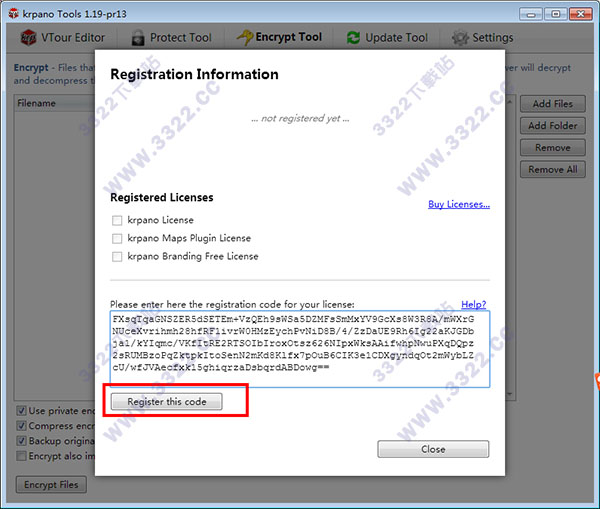The height and width of the screenshot is (509, 600).
Task: Close the Registration Information dialog
Action: click(433, 449)
